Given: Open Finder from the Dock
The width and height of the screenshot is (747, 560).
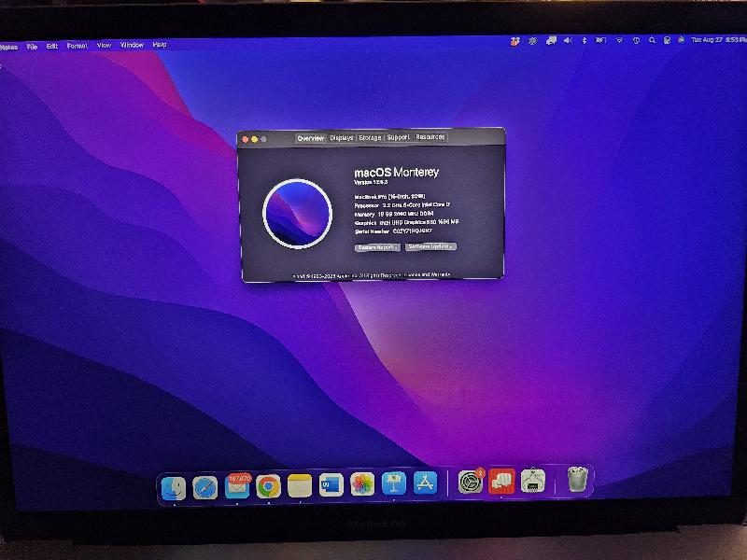Looking at the screenshot, I should click(174, 488).
